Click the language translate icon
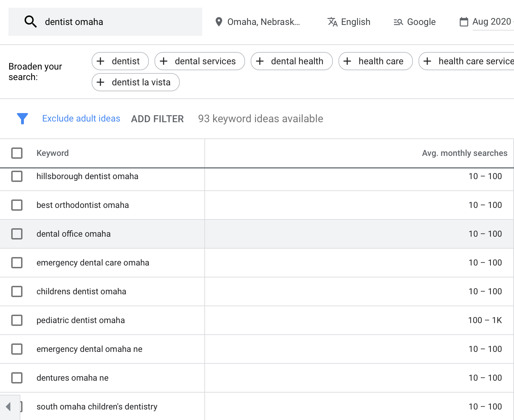This screenshot has height=420, width=514. coord(332,22)
